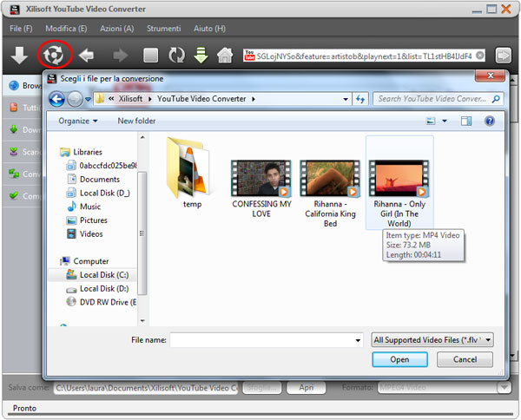The height and width of the screenshot is (420, 521).
Task: Open the File (F) menu
Action: click(x=21, y=29)
